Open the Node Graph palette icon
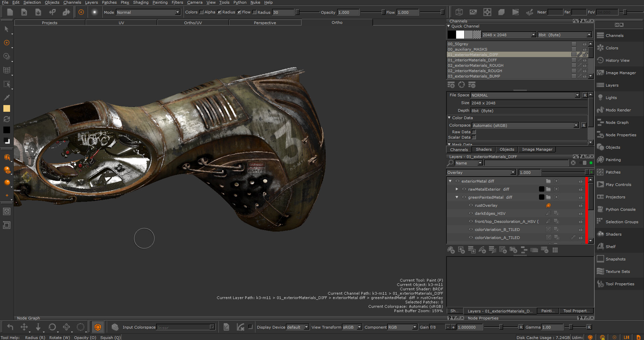Screen dimensions: 644x340 pyautogui.click(x=600, y=123)
